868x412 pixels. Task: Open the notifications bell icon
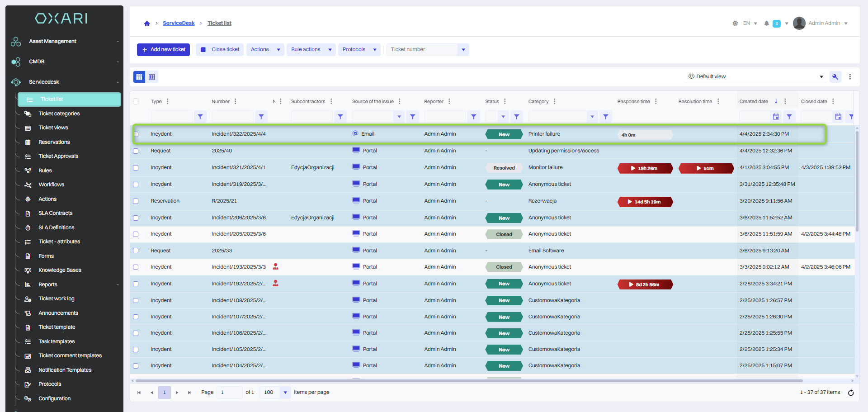(766, 24)
